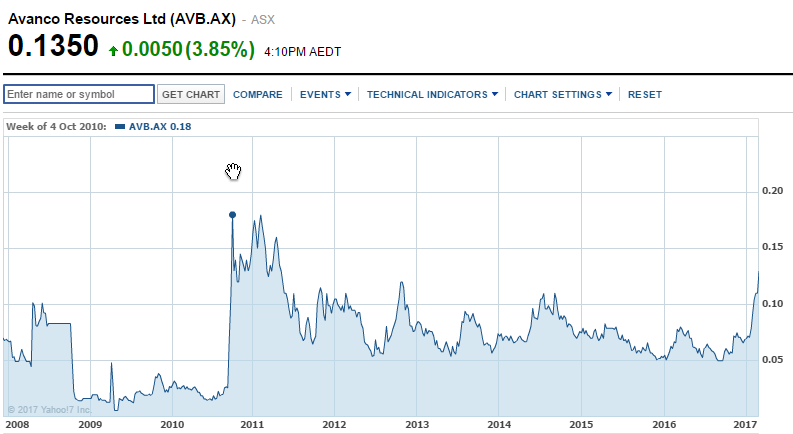Click the 0.15 y-axis label

point(773,247)
